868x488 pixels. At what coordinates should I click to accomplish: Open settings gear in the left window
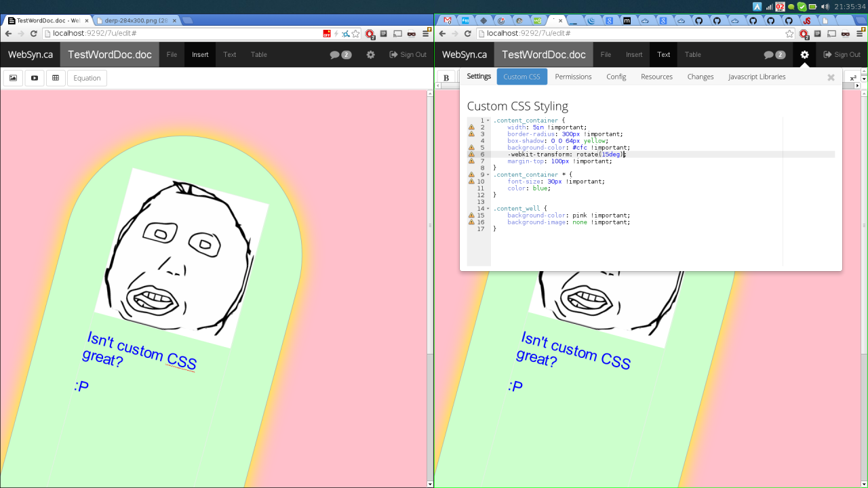click(x=370, y=55)
